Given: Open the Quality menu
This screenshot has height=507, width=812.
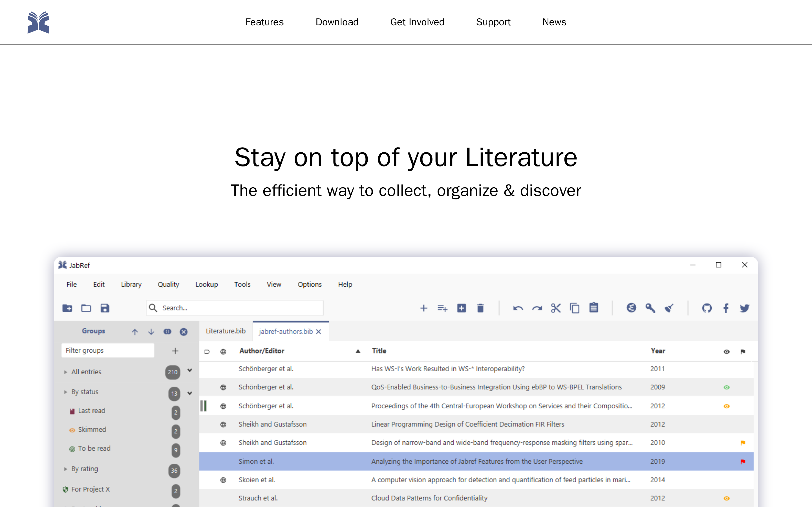Looking at the screenshot, I should tap(168, 284).
